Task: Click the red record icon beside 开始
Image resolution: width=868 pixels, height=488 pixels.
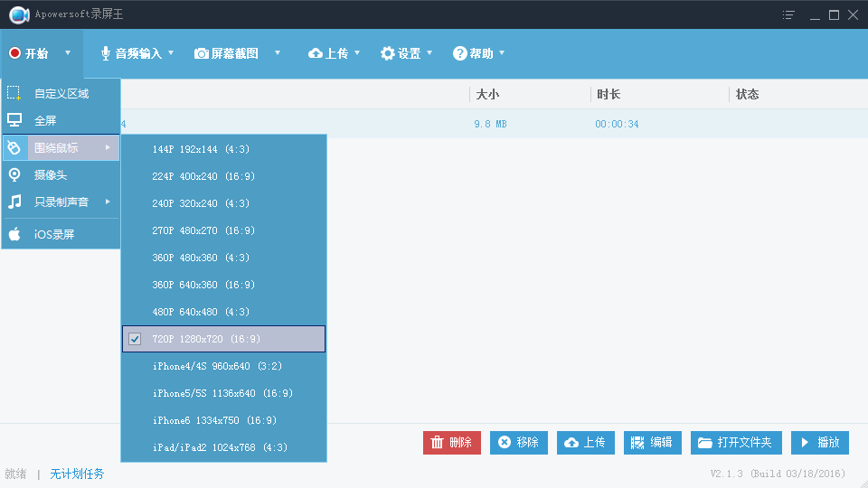Action: [x=15, y=53]
